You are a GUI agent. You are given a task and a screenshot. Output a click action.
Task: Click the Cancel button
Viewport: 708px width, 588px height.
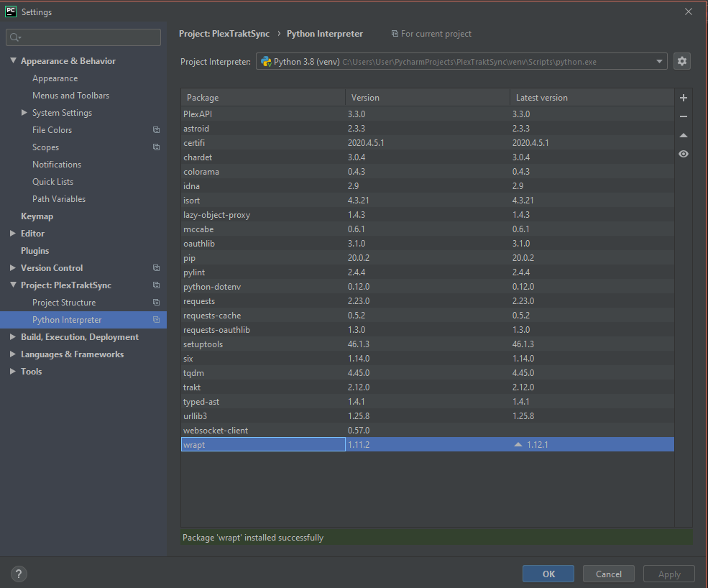click(x=608, y=574)
